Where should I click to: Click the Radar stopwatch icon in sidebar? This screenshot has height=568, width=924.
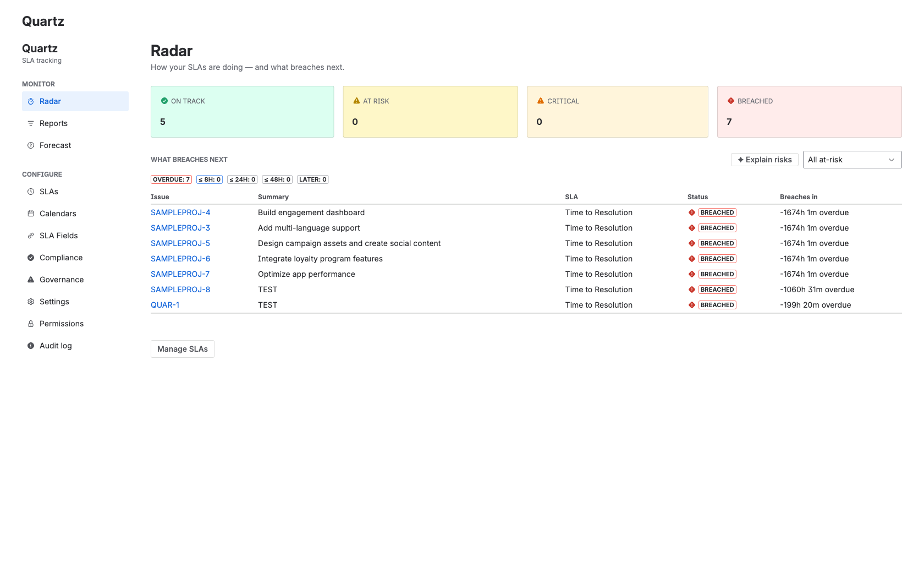point(31,101)
